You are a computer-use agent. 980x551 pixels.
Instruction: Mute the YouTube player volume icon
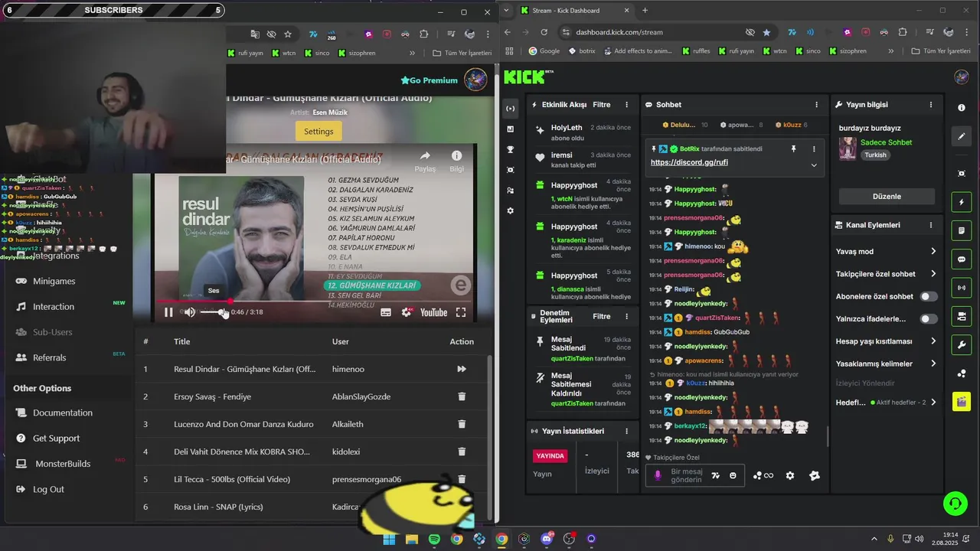click(189, 312)
